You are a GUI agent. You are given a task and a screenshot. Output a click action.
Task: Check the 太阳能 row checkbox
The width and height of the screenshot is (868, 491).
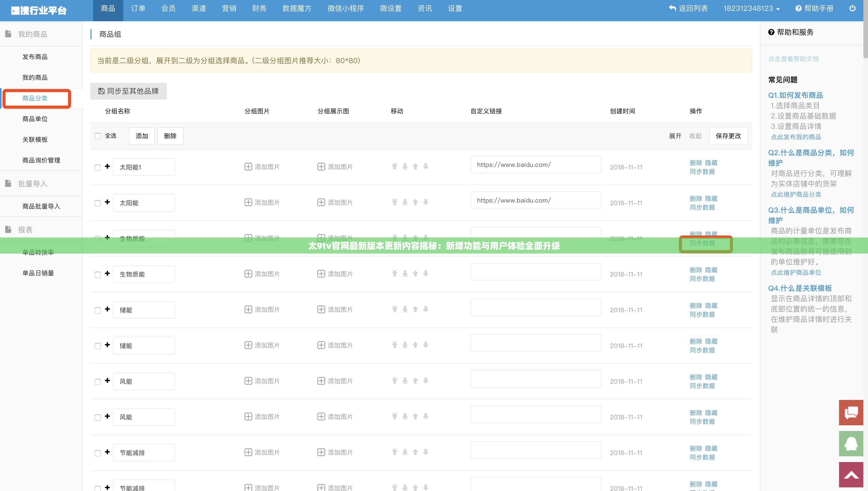[98, 203]
